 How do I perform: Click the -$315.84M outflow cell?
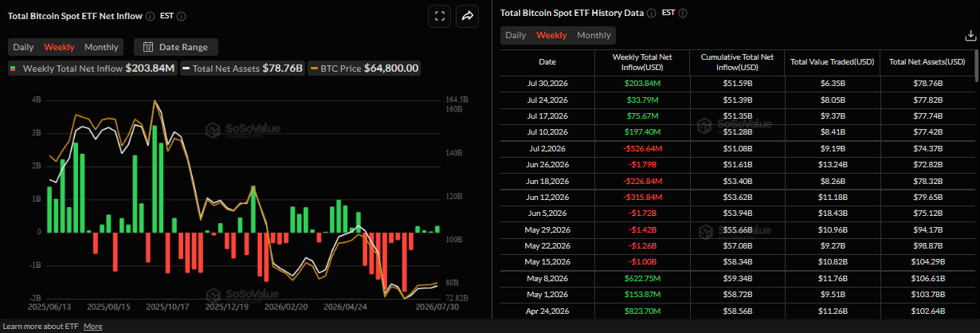(x=642, y=197)
